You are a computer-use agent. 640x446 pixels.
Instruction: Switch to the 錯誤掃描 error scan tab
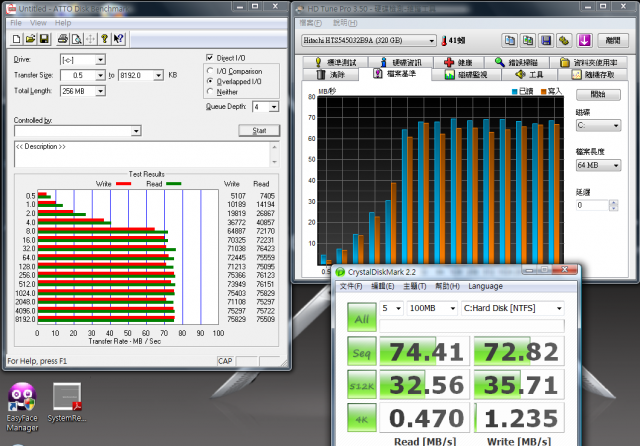tap(516, 62)
